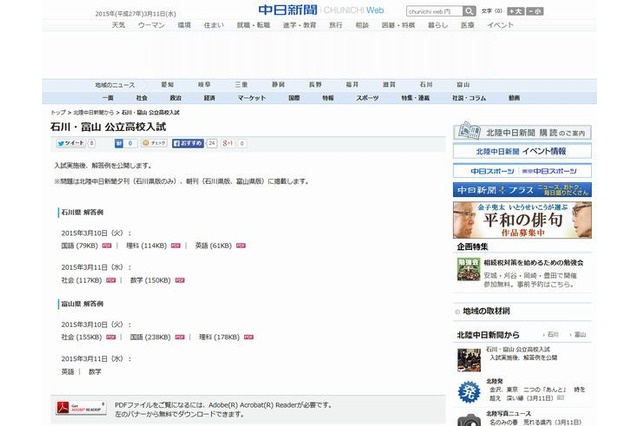Select the 石川 regional news tab
Screen dimensions: 640x426
[426, 84]
